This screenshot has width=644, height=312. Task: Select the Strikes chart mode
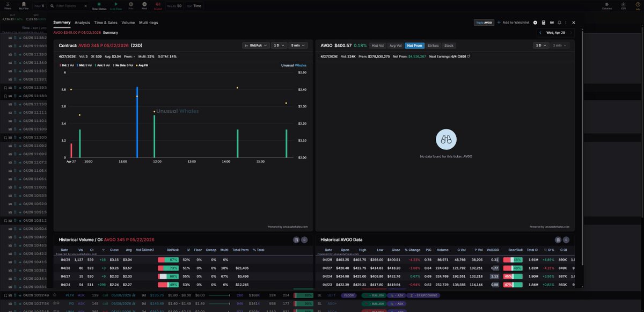pyautogui.click(x=433, y=46)
